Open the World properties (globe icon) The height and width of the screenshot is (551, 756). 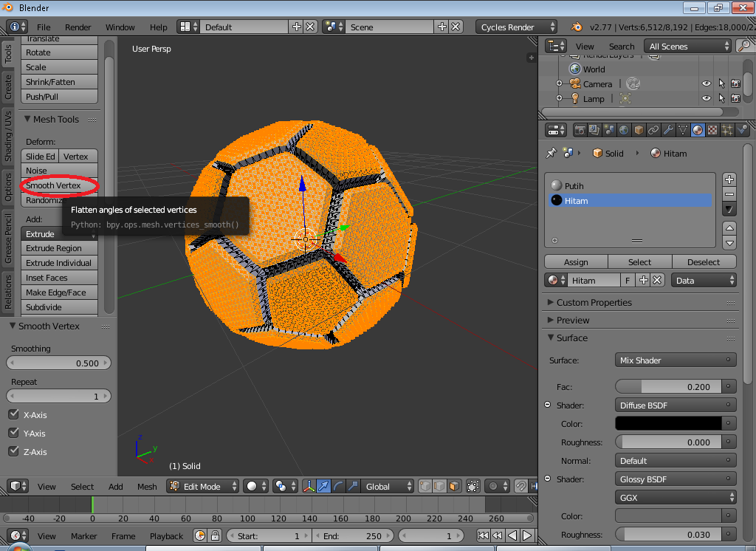pyautogui.click(x=625, y=129)
